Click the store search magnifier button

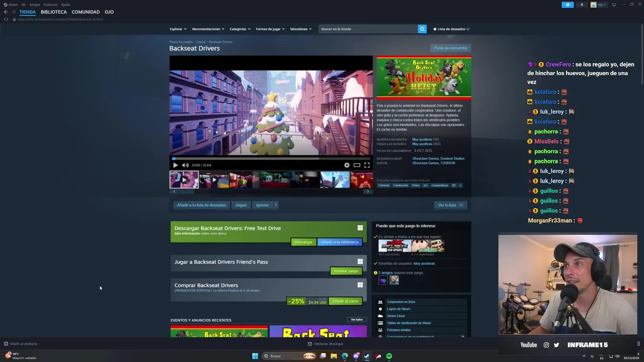point(422,29)
